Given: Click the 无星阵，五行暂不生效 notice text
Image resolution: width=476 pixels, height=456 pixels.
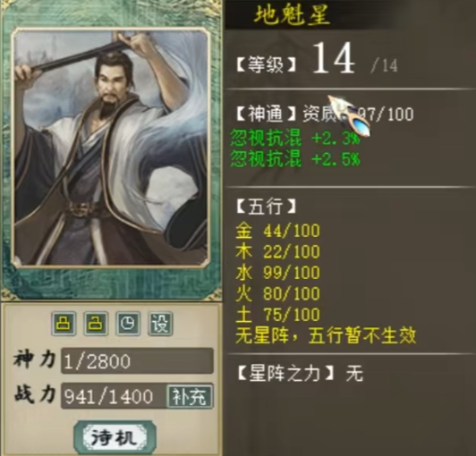Looking at the screenshot, I should tap(326, 335).
